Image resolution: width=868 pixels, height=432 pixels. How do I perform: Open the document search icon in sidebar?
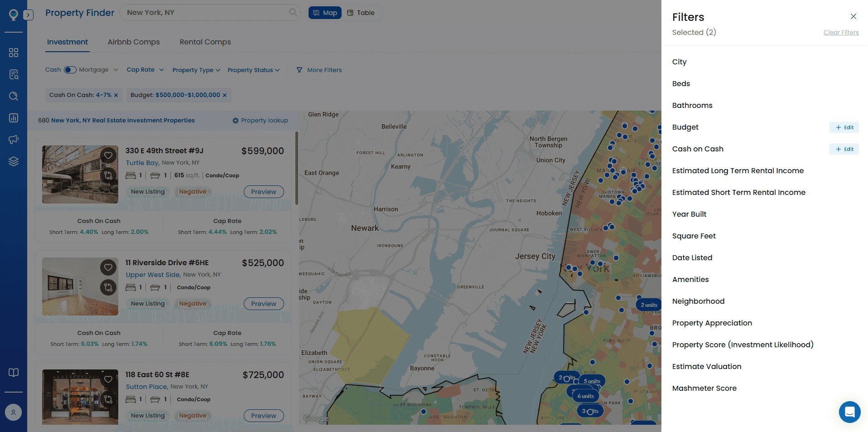[14, 74]
